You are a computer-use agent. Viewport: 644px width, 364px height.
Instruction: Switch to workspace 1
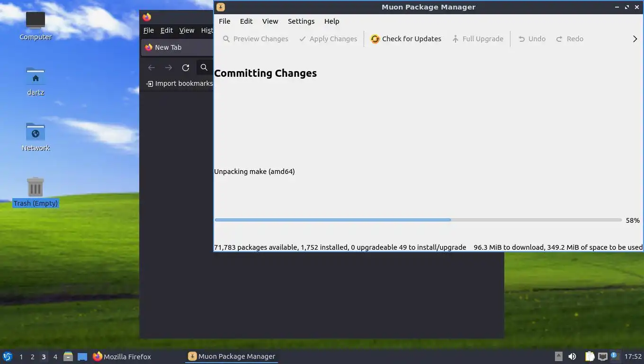point(21,357)
